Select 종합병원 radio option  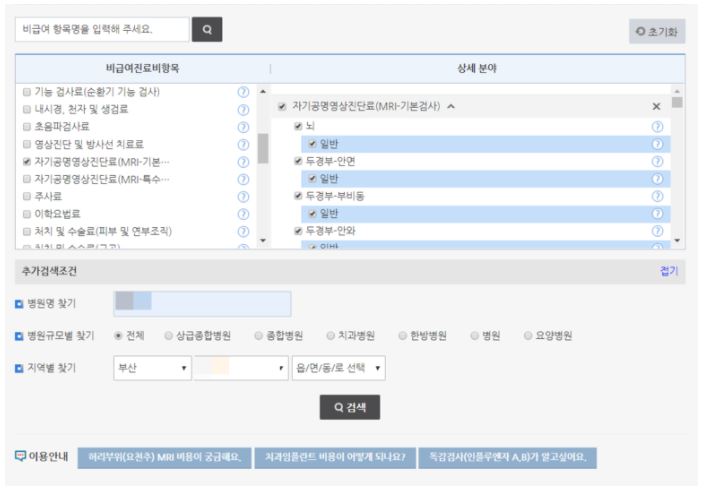(258, 336)
